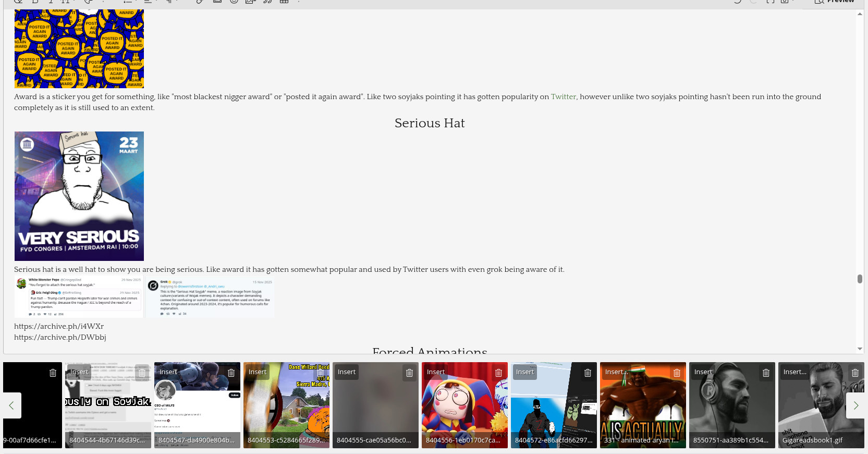
Task: Delete the 331 animated aryan attachment
Action: coord(677,373)
